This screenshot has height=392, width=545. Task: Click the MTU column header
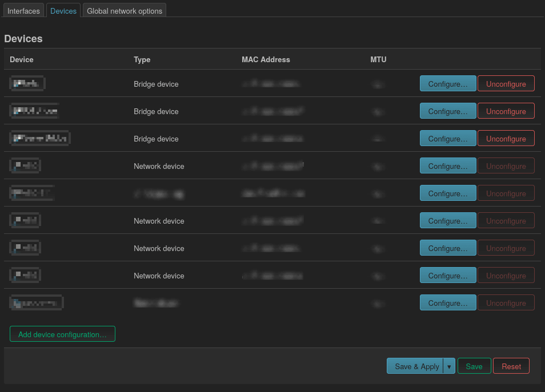coord(378,59)
